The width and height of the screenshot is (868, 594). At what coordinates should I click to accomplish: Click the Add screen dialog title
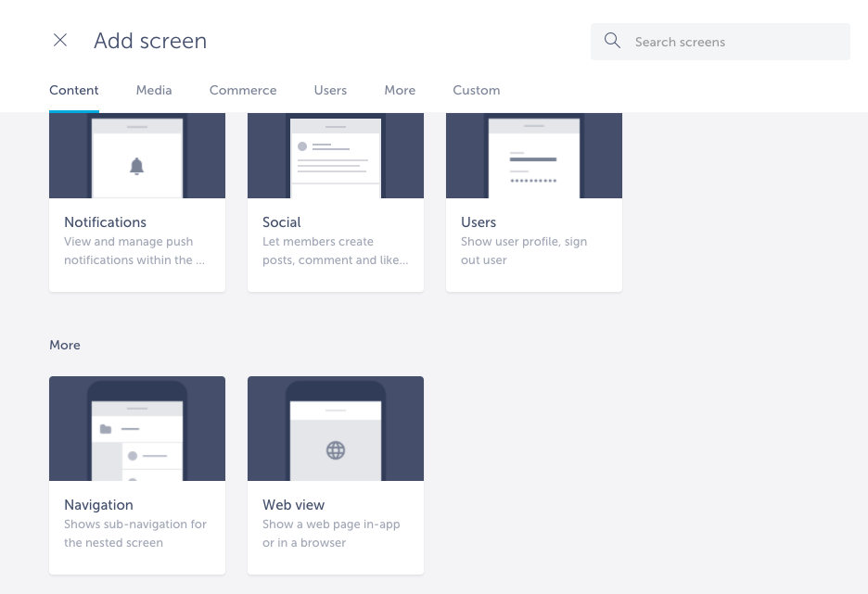(x=150, y=41)
